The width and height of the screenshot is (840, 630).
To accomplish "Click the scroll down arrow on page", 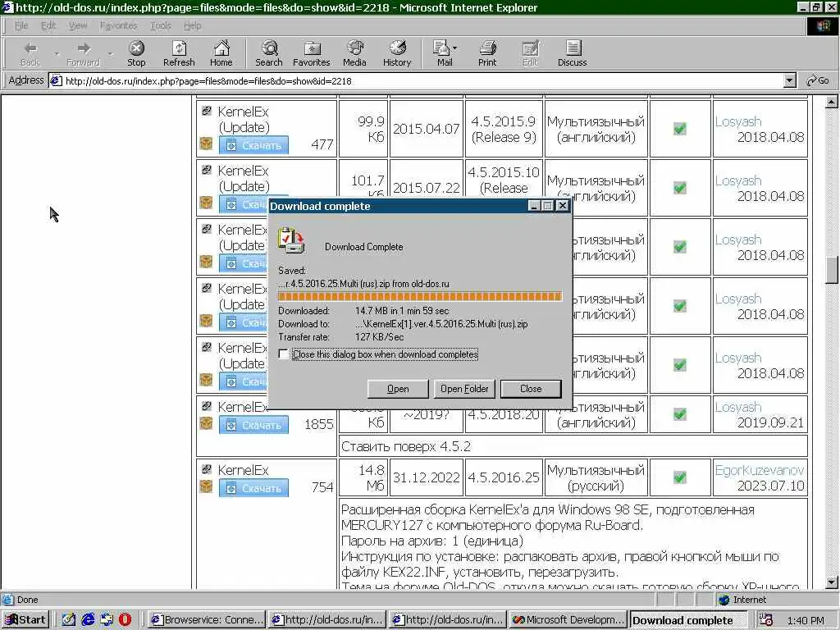I will 832,582.
